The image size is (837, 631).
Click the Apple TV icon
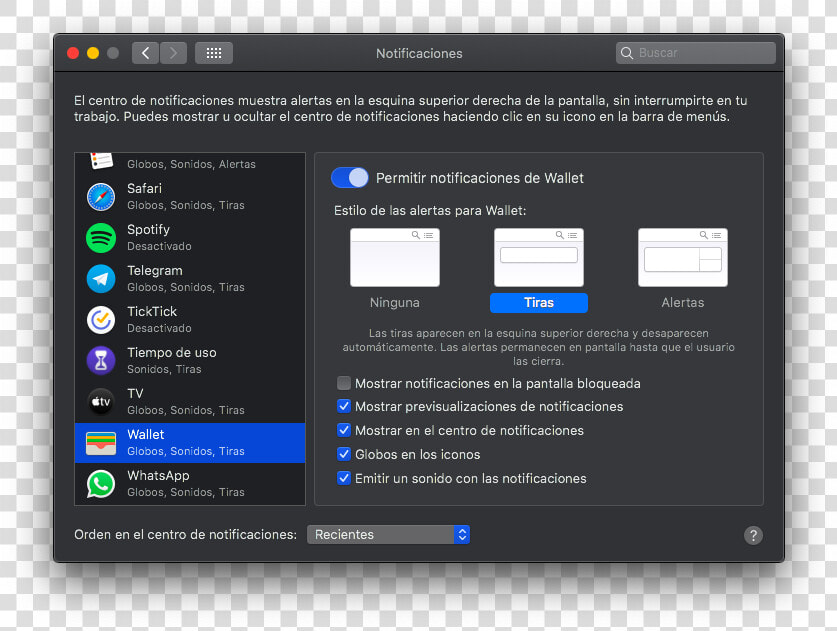point(101,401)
